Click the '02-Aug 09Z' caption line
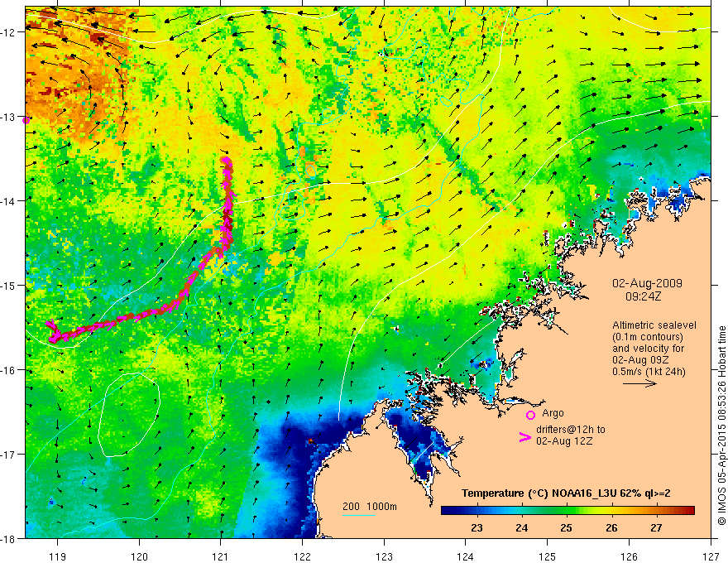Image resolution: width=728 pixels, height=563 pixels. tap(639, 359)
